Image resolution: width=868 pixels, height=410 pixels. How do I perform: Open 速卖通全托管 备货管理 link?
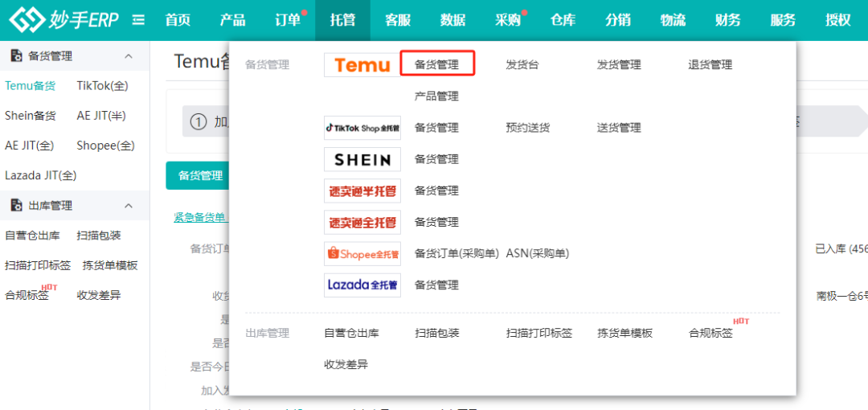[x=436, y=223]
